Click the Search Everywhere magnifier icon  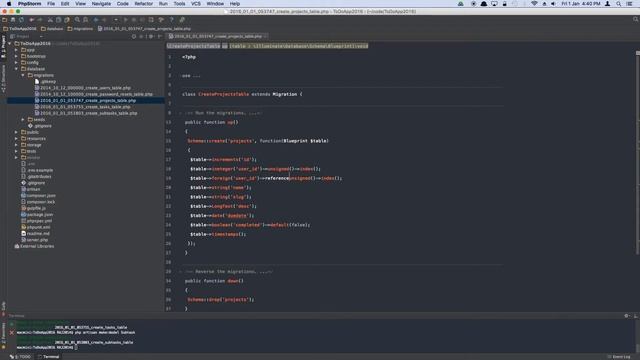636,20
